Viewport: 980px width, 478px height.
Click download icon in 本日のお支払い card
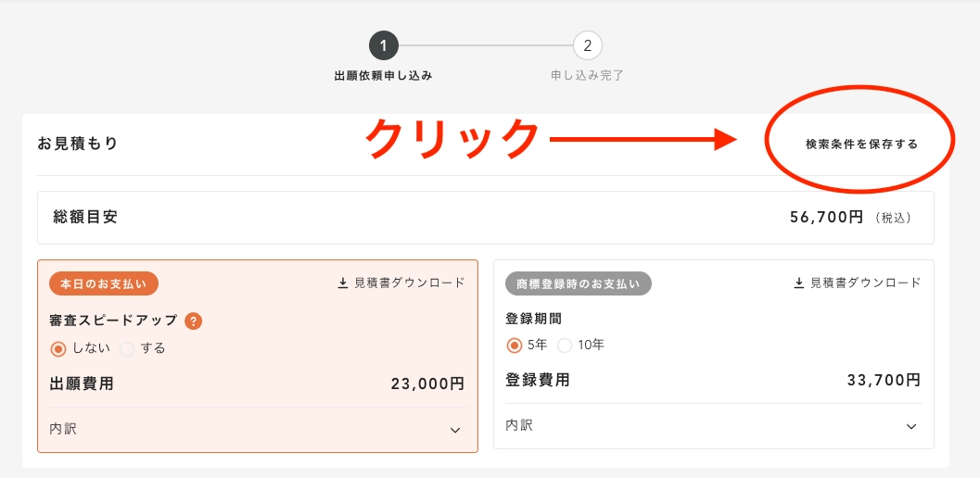[x=342, y=283]
